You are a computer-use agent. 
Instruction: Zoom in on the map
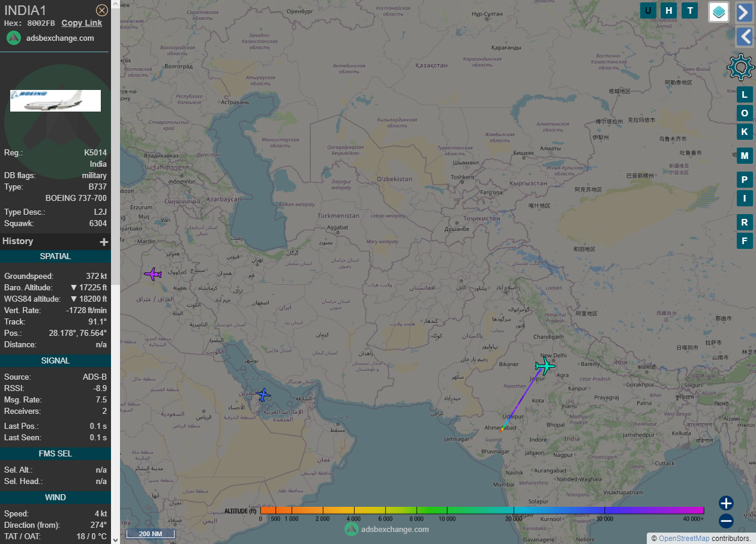point(726,503)
